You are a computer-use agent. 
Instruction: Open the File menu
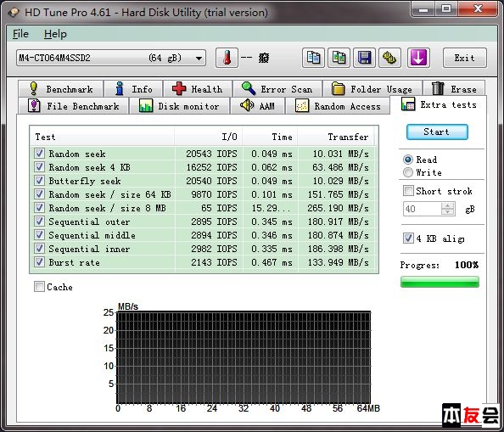click(20, 34)
